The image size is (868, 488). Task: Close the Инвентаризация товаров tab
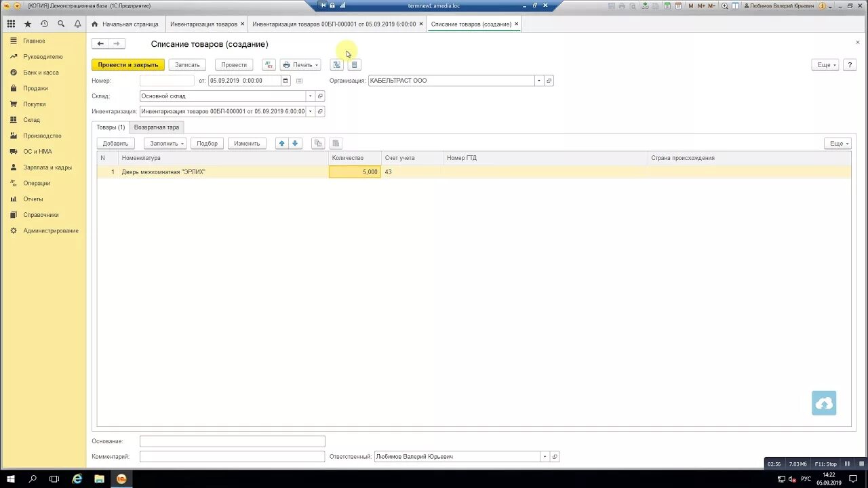tap(243, 24)
